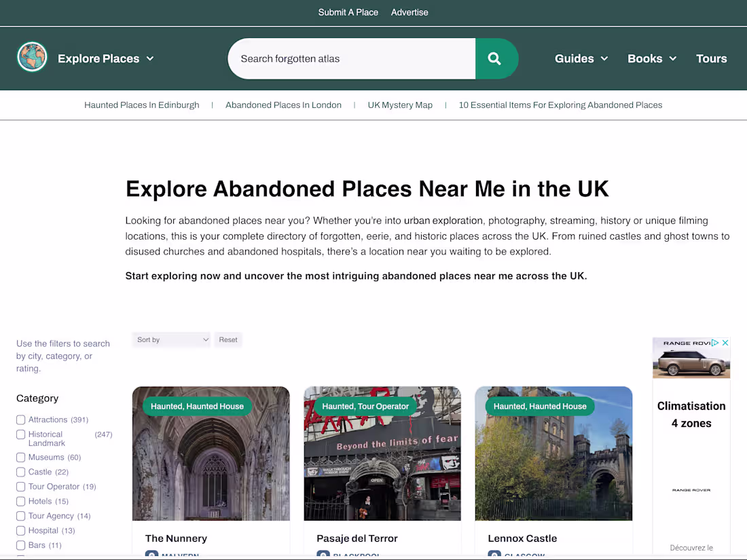Click the Reset button next to Sort by
The image size is (747, 560).
(x=228, y=339)
